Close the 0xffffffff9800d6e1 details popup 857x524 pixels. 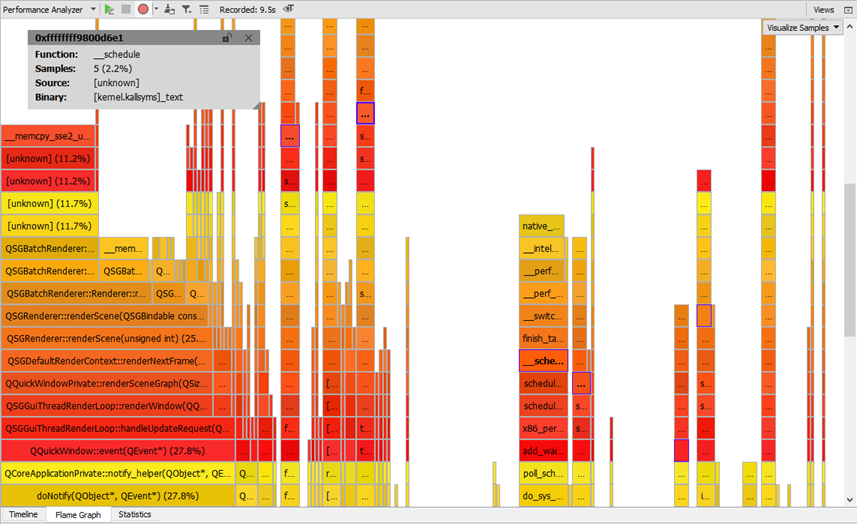point(248,38)
